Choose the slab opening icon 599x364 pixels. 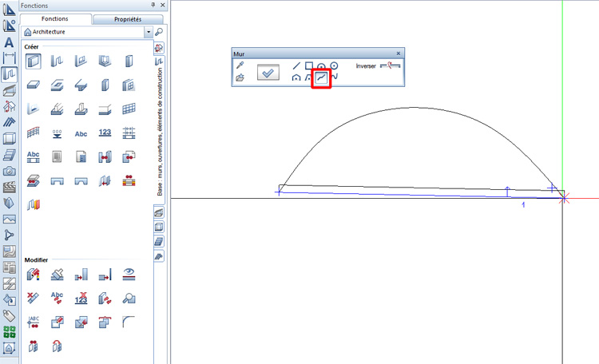tap(57, 85)
